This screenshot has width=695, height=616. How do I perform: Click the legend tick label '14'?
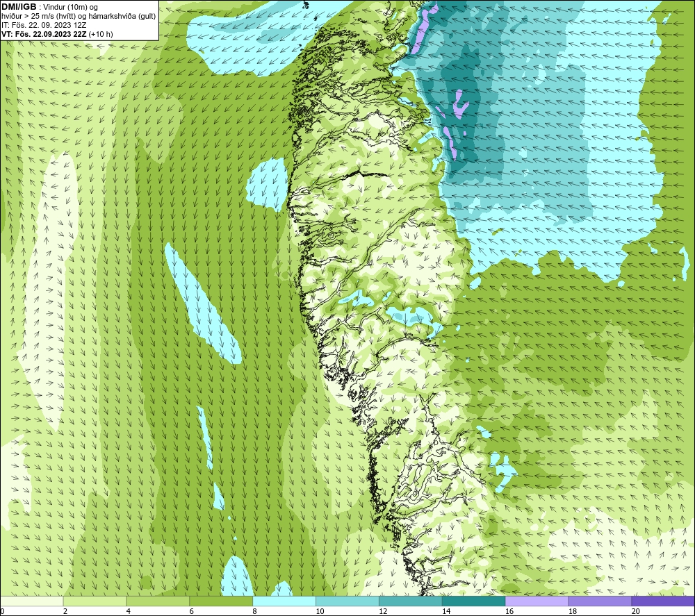coord(446,611)
